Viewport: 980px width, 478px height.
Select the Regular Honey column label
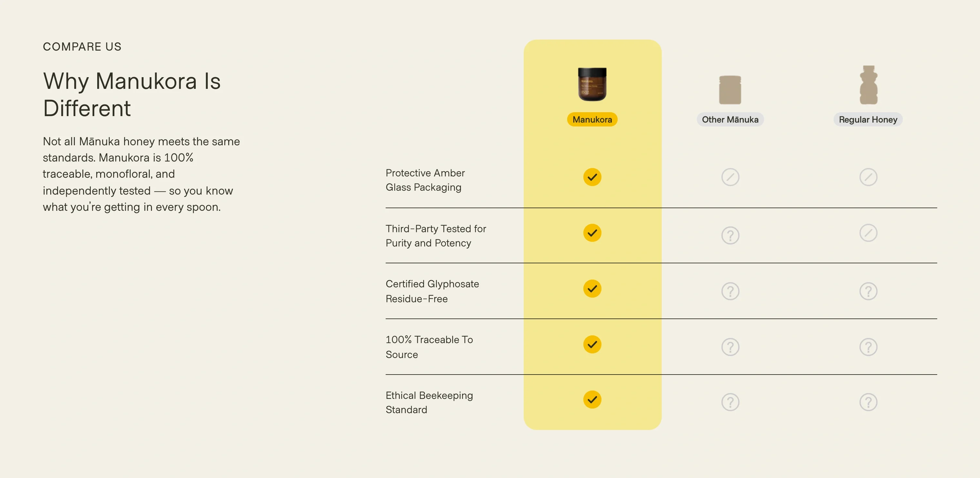click(x=868, y=119)
